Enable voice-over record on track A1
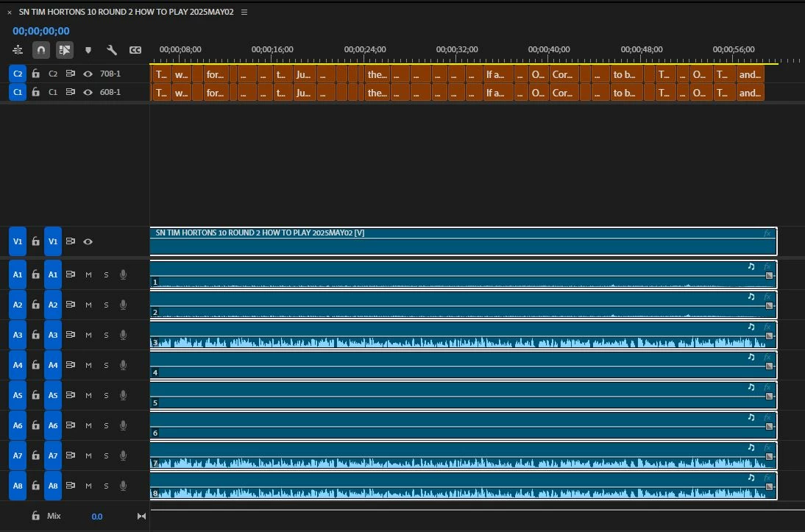 tap(123, 274)
